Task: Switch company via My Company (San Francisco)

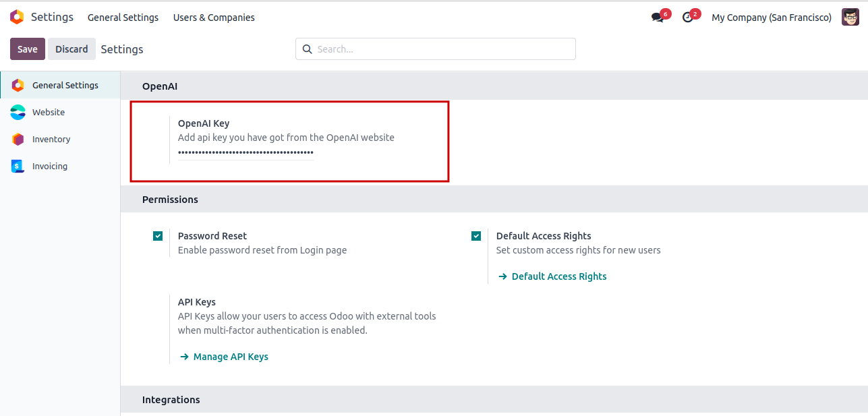Action: 771,18
